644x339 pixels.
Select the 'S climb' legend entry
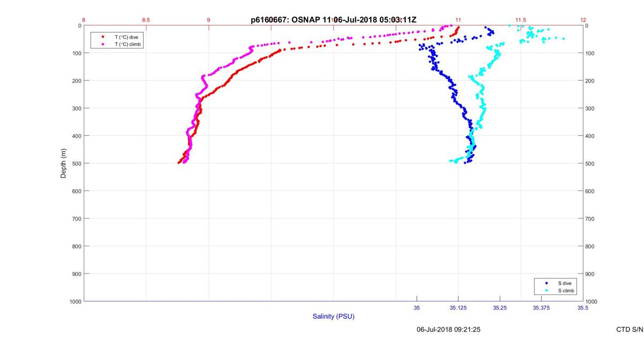[x=566, y=290]
